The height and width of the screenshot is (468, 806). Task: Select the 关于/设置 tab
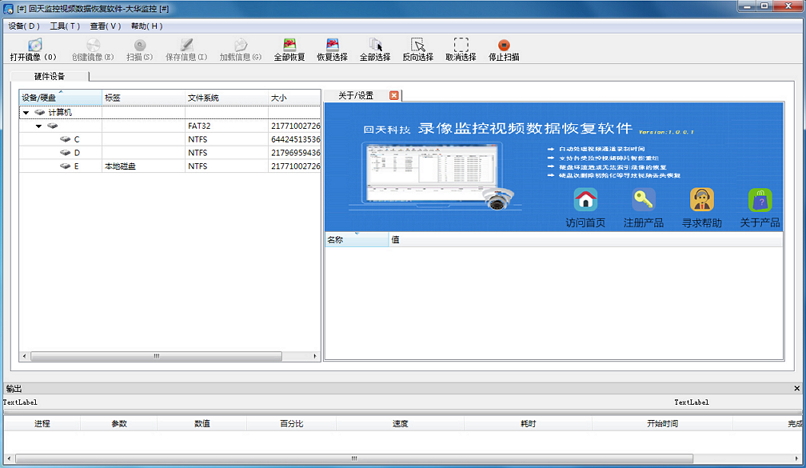(356, 96)
